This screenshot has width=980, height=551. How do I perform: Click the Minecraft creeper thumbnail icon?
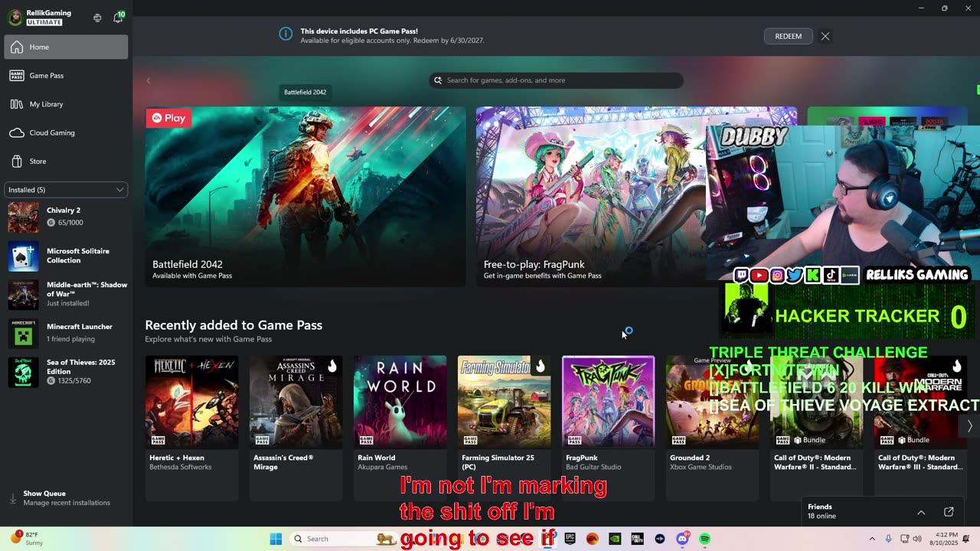click(23, 333)
